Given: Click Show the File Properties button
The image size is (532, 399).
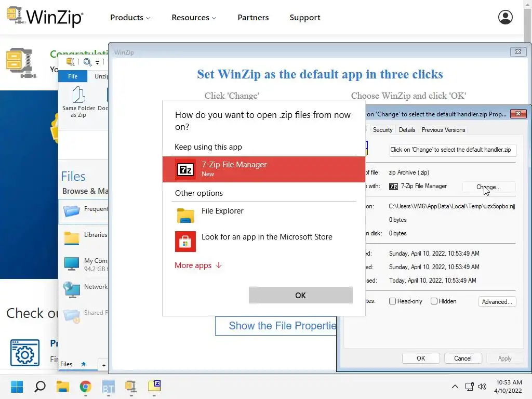Looking at the screenshot, I should [x=276, y=326].
